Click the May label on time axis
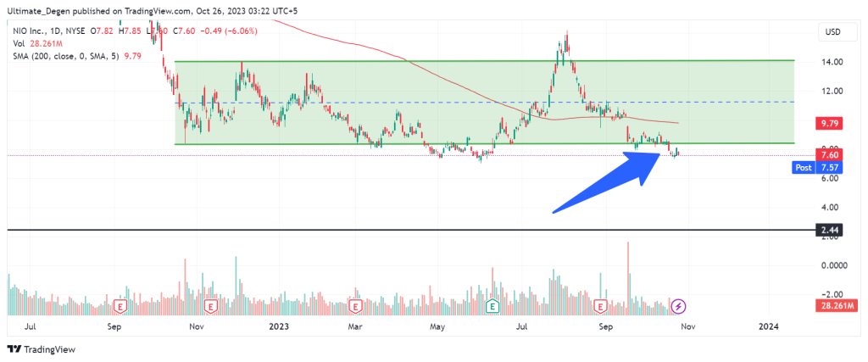868x362 pixels. tap(437, 327)
